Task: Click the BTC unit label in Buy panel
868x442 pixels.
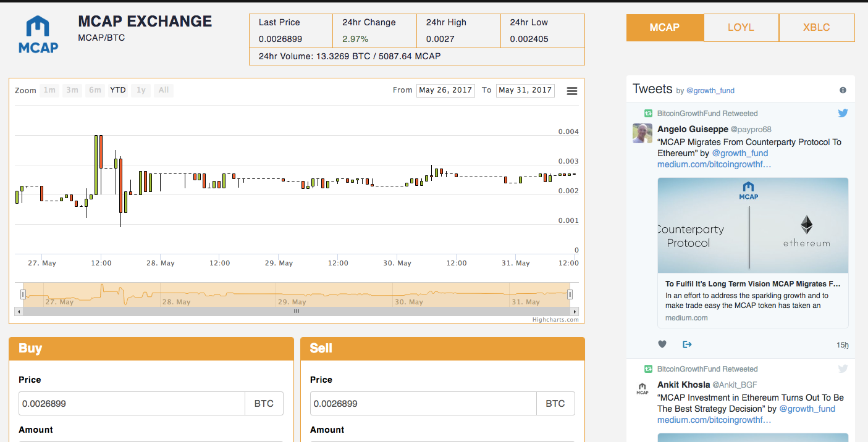Action: 264,404
